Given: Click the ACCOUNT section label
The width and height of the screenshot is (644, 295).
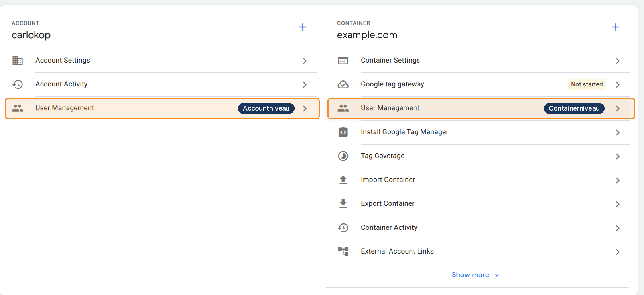Looking at the screenshot, I should coord(26,23).
